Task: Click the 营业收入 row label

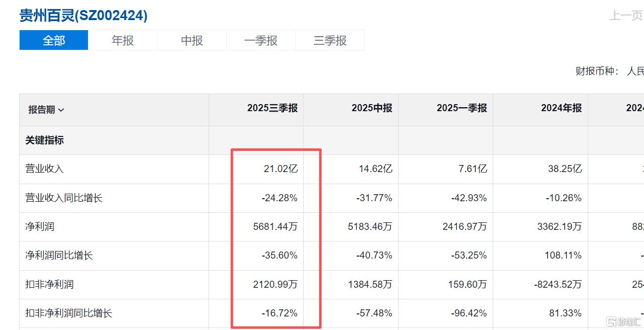Action: tap(45, 169)
